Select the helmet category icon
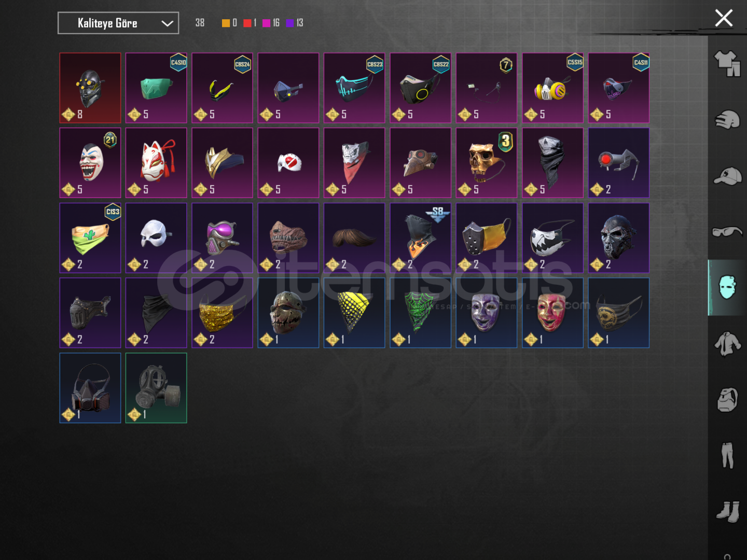 727,120
